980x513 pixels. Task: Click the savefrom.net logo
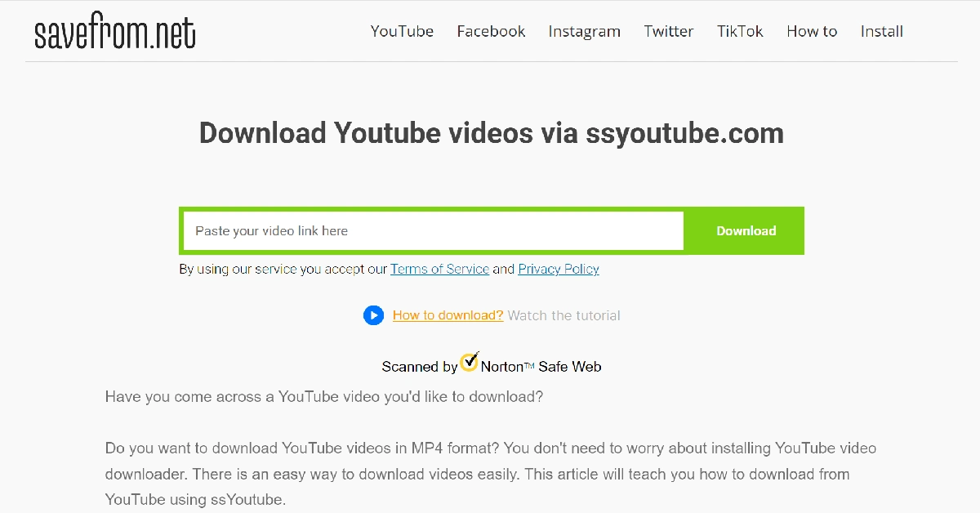point(115,31)
